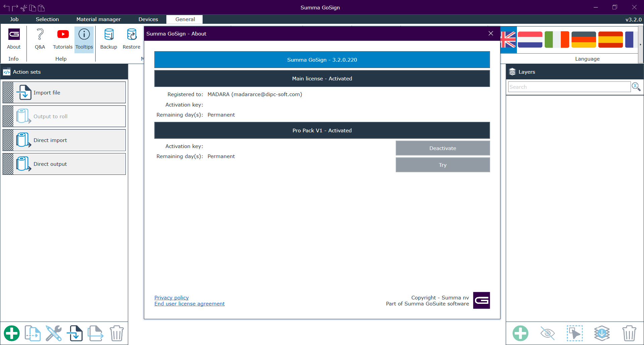Open the End user license agreement link
This screenshot has width=644, height=345.
click(x=190, y=303)
